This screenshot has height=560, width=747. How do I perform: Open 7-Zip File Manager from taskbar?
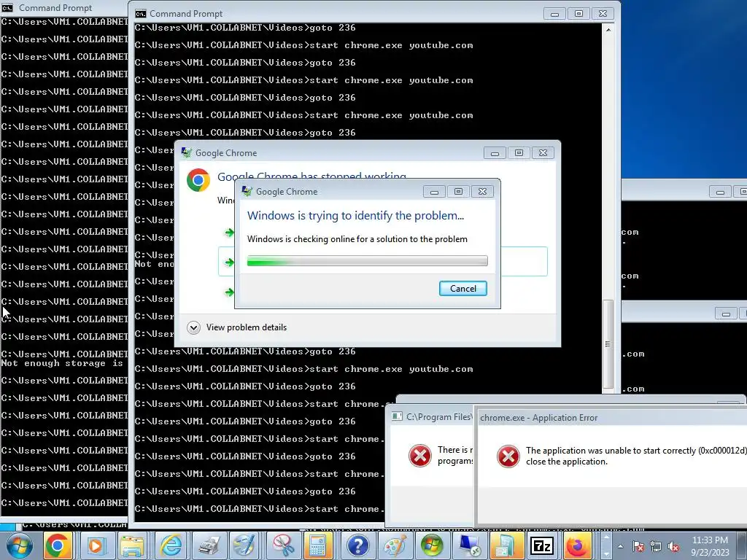[542, 545]
